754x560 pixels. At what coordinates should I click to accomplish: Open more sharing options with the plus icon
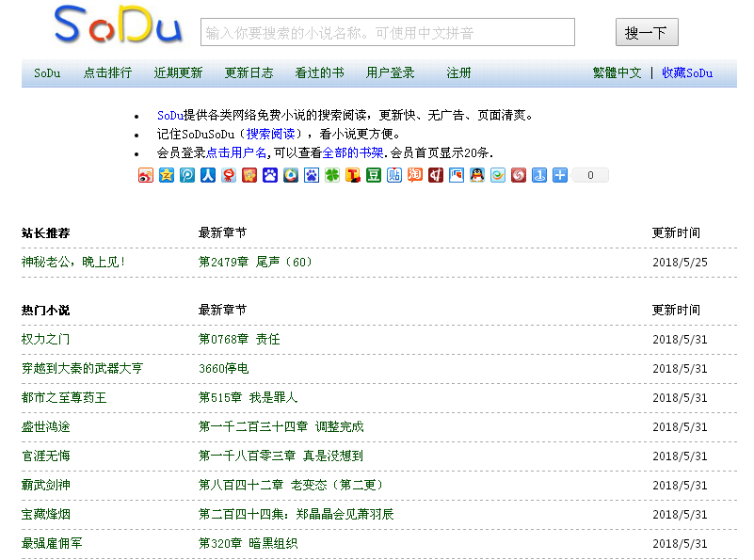[x=559, y=175]
